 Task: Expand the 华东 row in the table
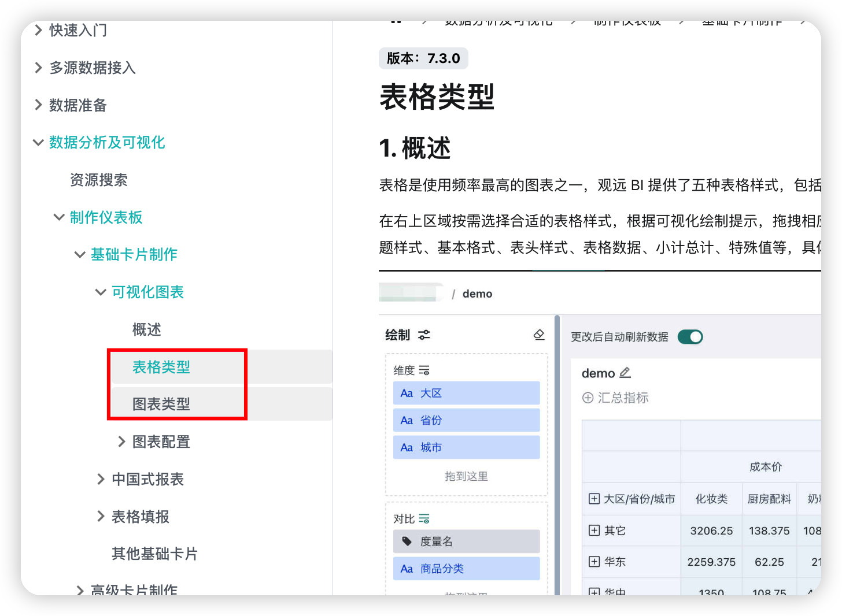coord(594,561)
